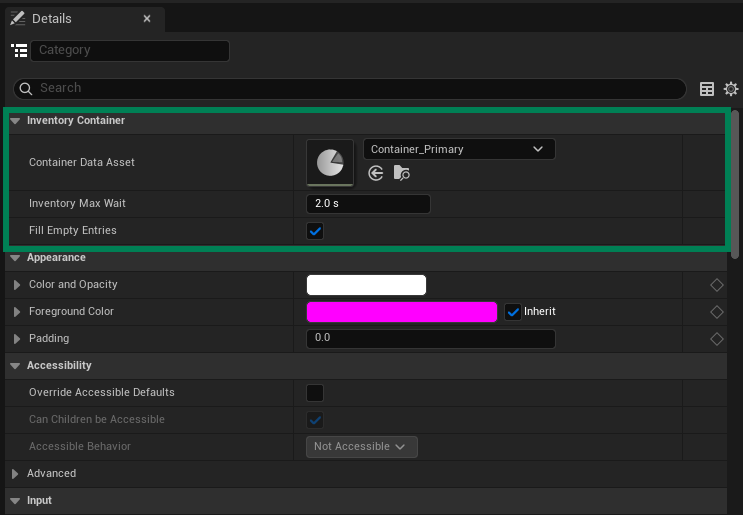Click the bind diamond for Padding
Screen dimensions: 743x515
(x=716, y=339)
